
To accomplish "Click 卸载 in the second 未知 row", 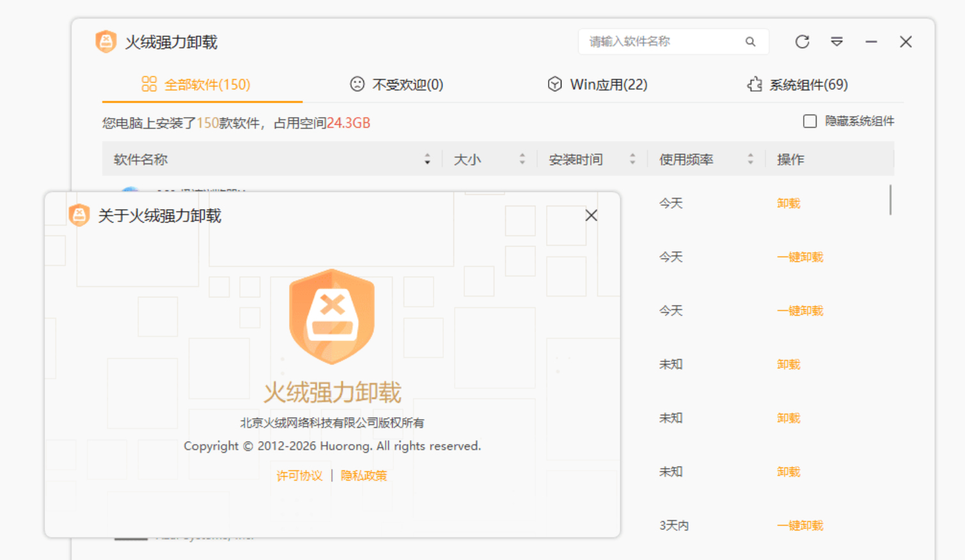I will (788, 418).
